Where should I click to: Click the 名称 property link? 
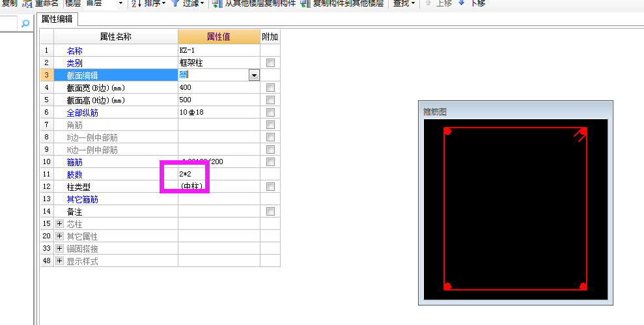point(75,51)
